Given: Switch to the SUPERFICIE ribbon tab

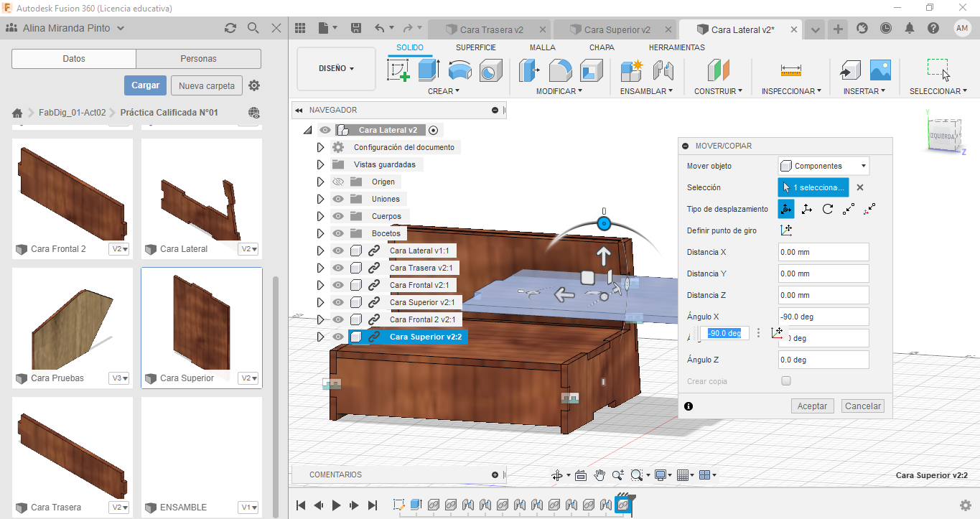Looking at the screenshot, I should 475,47.
